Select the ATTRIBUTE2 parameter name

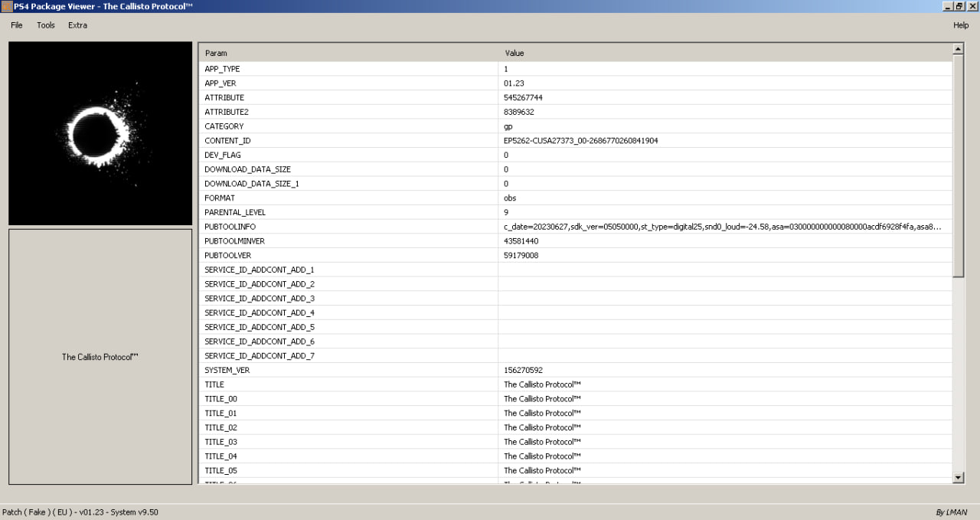coord(227,112)
